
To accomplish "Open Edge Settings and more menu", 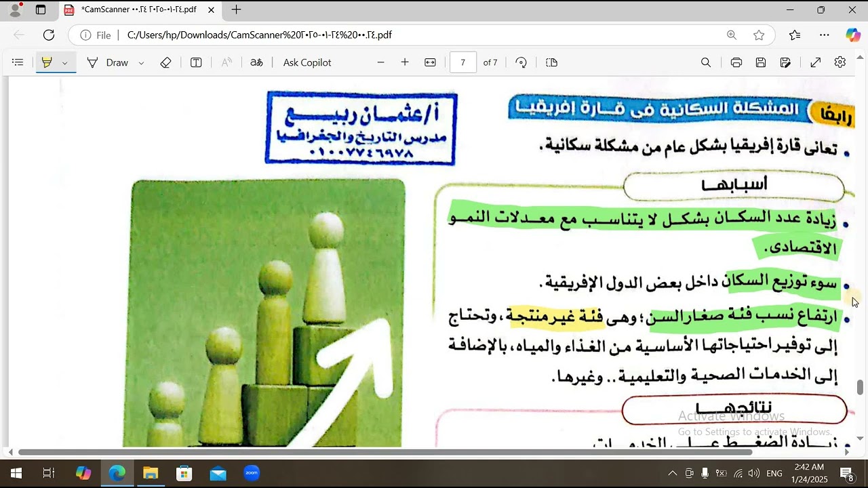I will click(x=824, y=35).
